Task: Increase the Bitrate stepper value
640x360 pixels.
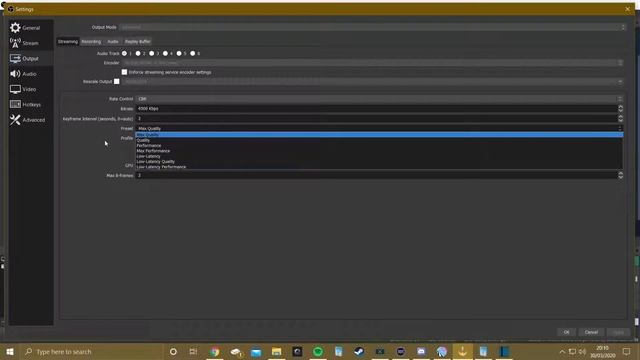Action: pos(620,107)
